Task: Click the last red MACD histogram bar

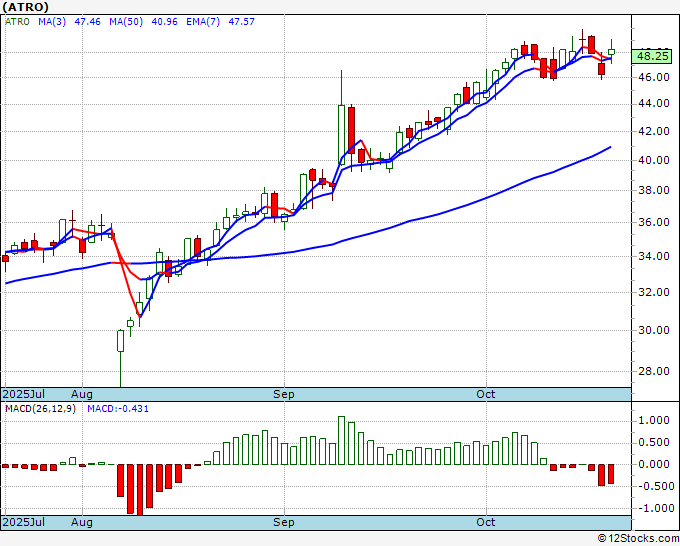Action: tap(611, 474)
